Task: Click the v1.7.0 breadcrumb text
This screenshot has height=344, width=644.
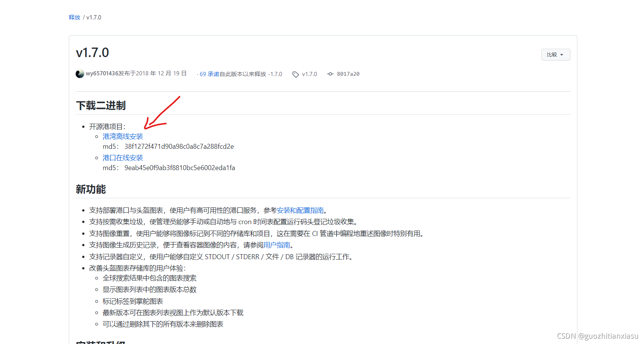Action: click(x=94, y=18)
